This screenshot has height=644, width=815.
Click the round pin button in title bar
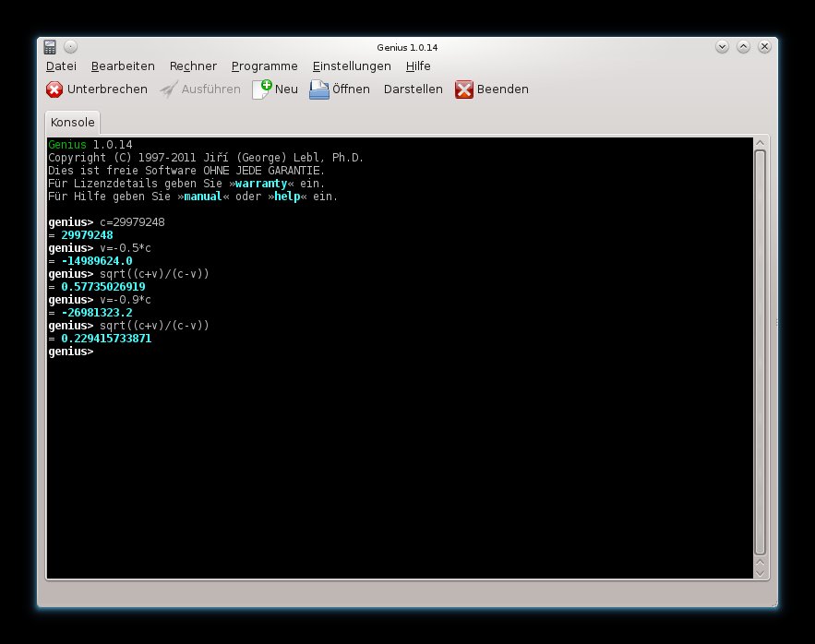coord(71,47)
